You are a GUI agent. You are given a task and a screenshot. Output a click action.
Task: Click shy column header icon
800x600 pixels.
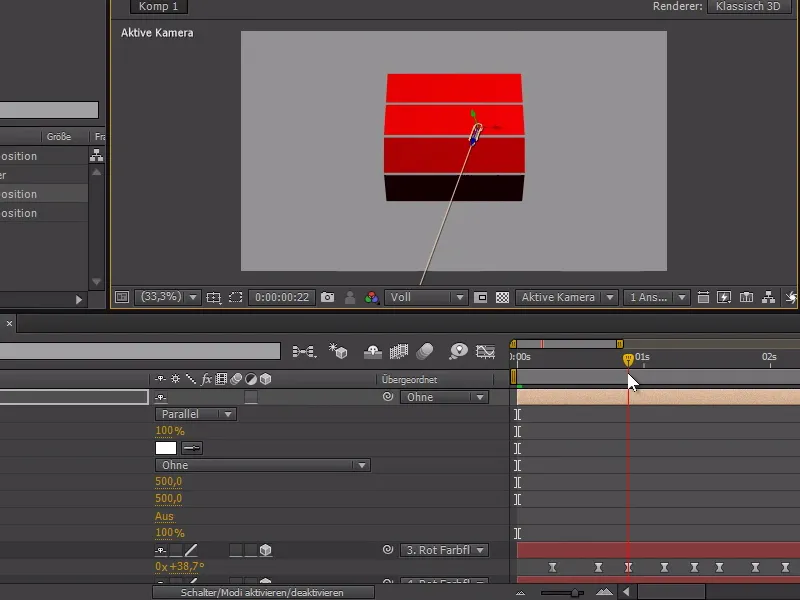coord(160,379)
